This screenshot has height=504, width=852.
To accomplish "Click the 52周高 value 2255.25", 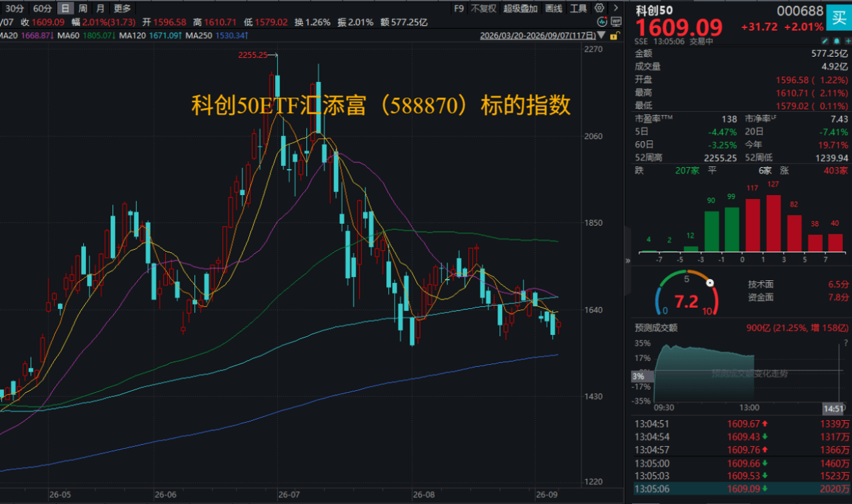I will [x=721, y=158].
